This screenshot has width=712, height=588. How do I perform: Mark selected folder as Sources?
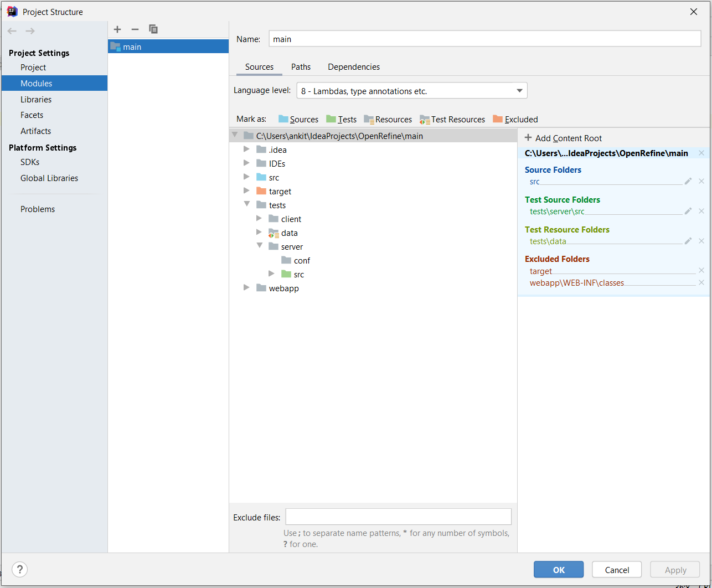point(303,119)
